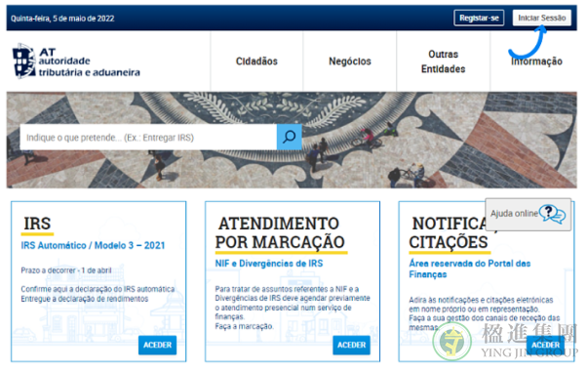Viewport: 588px width, 371px height.
Task: Focus the 'Indique o que pretende' search field
Action: 148,138
